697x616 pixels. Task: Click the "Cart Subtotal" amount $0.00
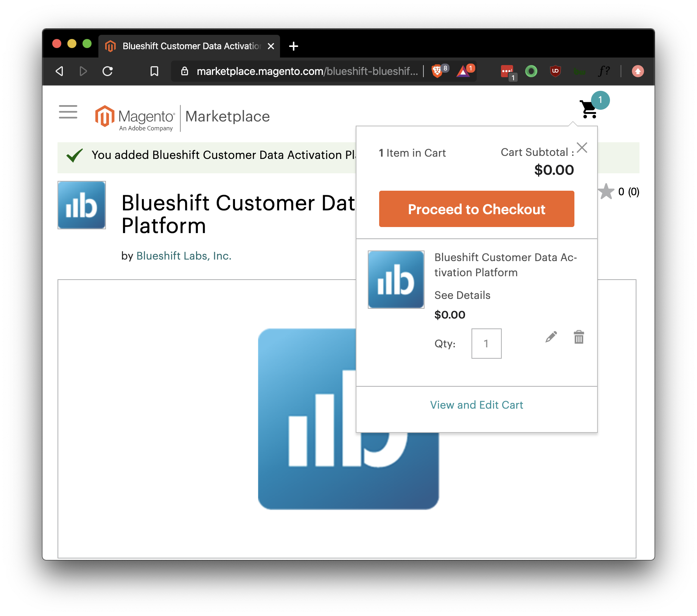coord(554,170)
